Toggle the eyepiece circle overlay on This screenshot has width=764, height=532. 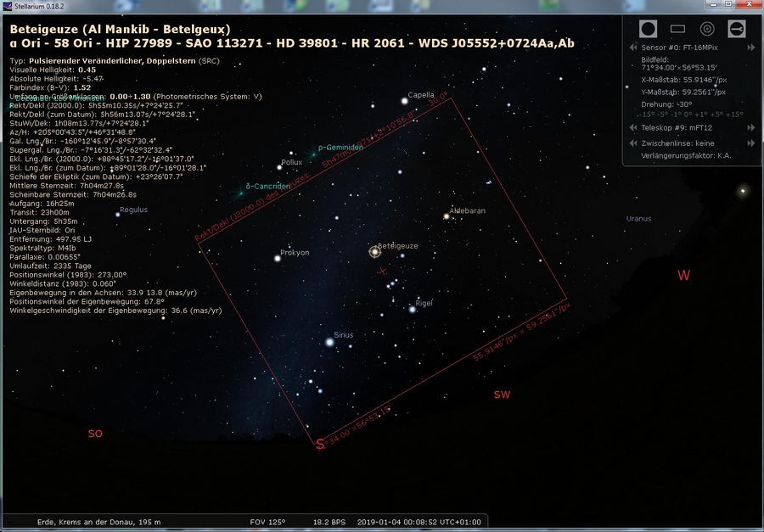(x=648, y=28)
